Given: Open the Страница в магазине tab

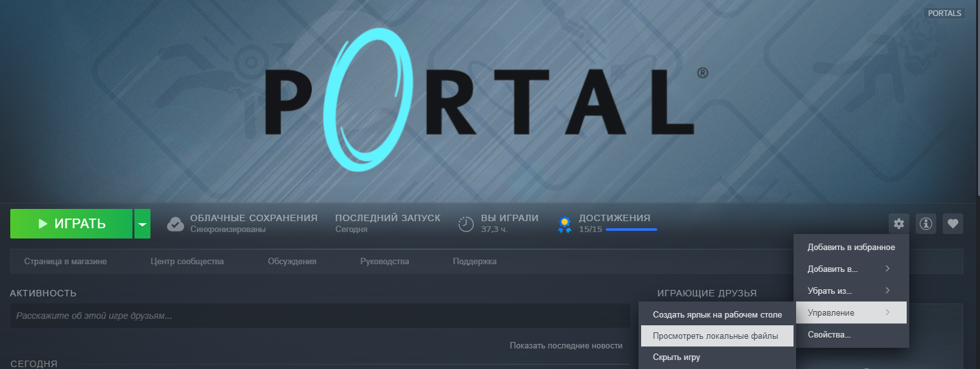Looking at the screenshot, I should [66, 262].
